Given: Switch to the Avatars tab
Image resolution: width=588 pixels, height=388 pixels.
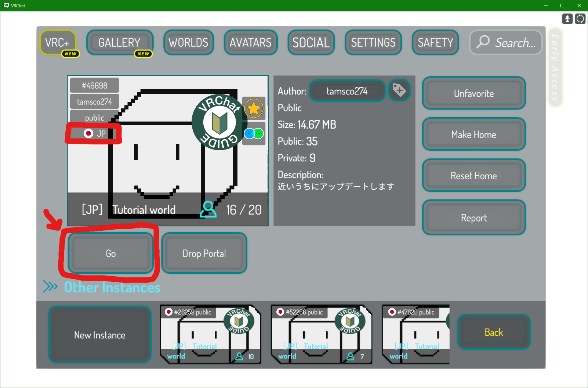Looking at the screenshot, I should click(x=251, y=43).
